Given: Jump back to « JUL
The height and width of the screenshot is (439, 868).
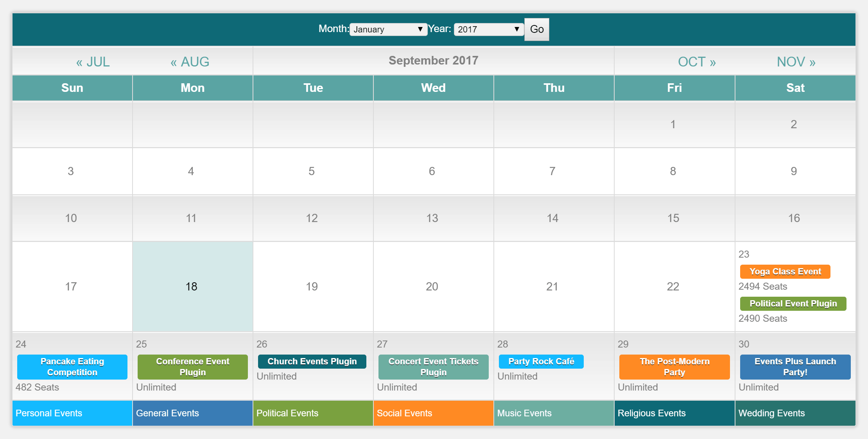Looking at the screenshot, I should pos(93,62).
